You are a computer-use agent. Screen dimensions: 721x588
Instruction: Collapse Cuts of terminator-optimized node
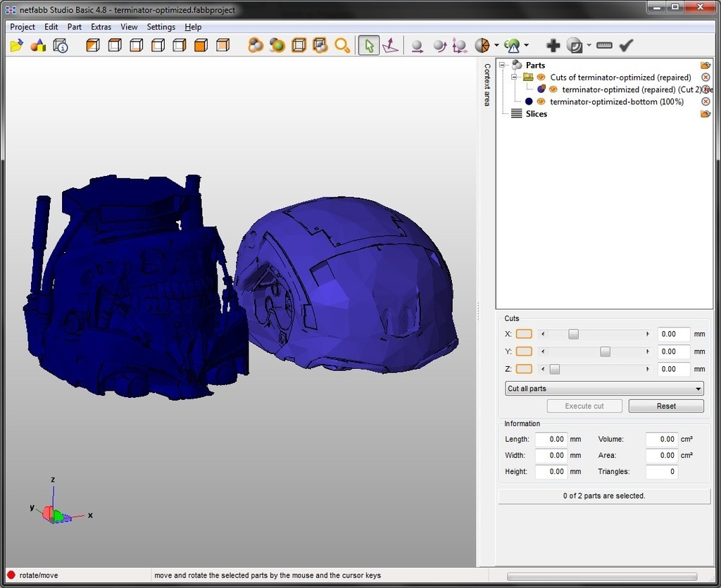(x=515, y=77)
